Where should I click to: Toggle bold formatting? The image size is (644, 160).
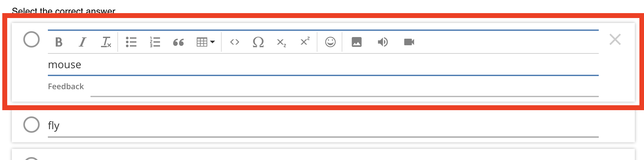[x=59, y=42]
